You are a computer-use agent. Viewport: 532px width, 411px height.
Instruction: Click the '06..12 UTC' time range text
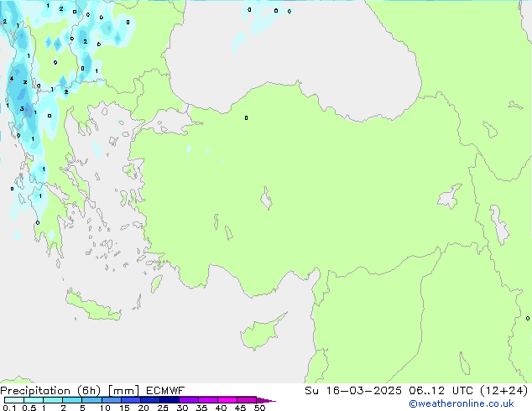441,391
